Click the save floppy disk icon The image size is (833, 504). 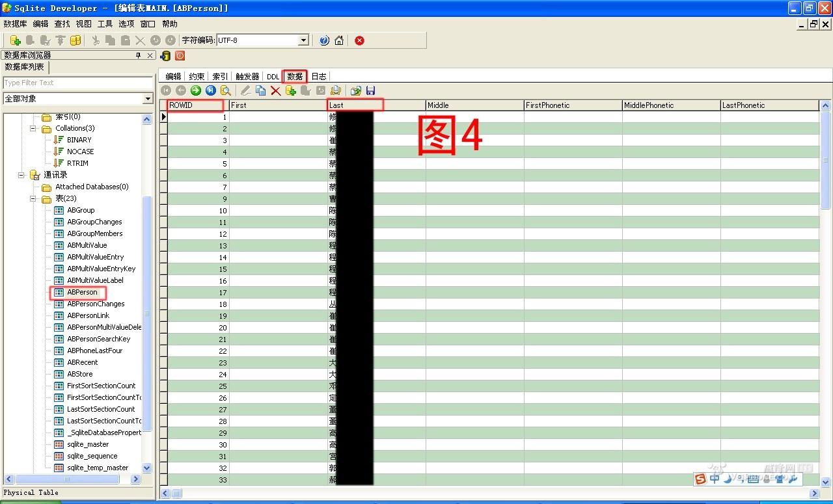click(x=371, y=91)
